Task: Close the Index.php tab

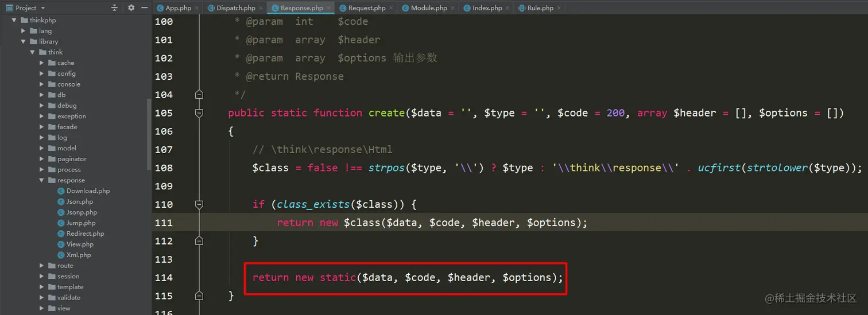Action: (507, 8)
